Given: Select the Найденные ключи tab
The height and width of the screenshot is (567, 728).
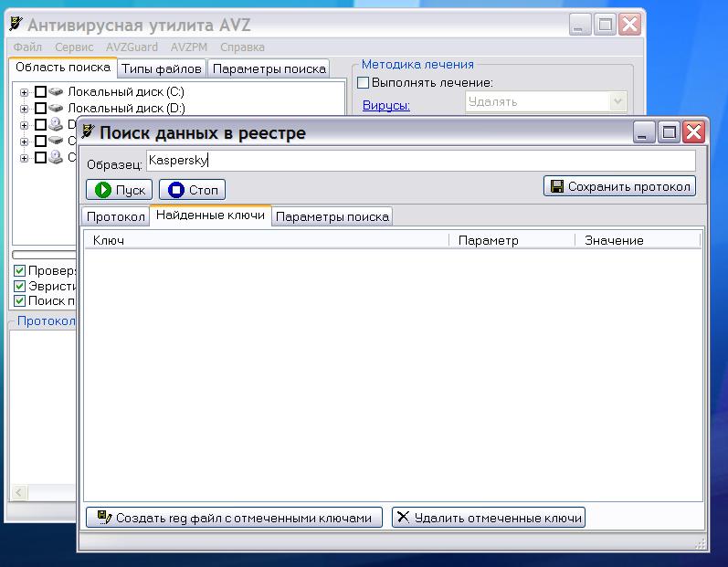Looking at the screenshot, I should tap(210, 215).
